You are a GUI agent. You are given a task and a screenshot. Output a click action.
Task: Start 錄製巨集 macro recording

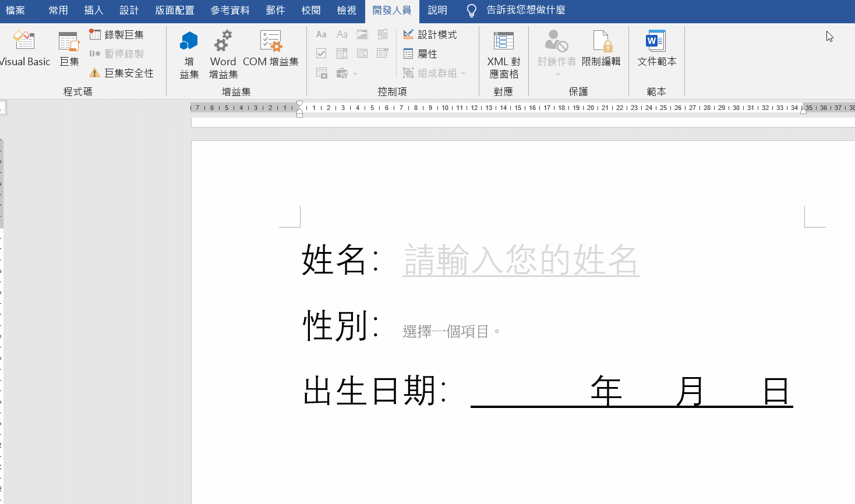116,35
